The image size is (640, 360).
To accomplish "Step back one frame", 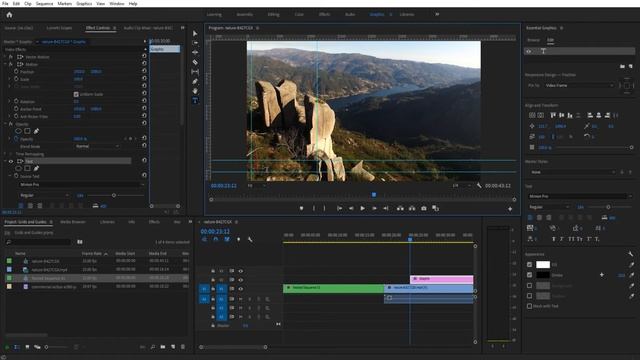I will (x=351, y=209).
